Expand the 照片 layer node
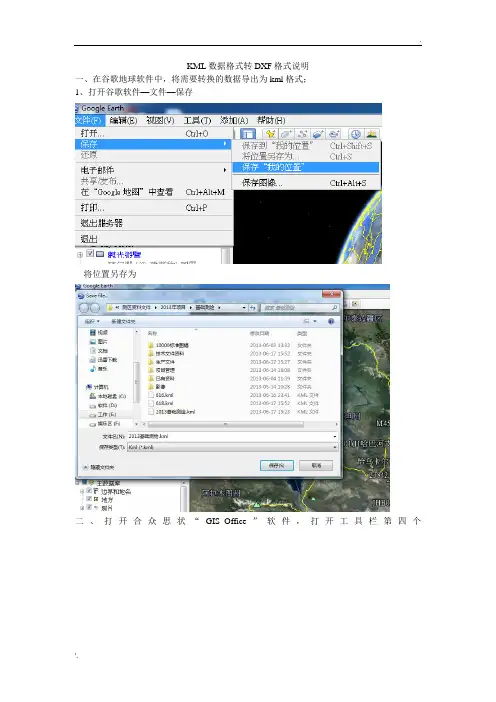The height and width of the screenshot is (702, 496). pyautogui.click(x=81, y=508)
